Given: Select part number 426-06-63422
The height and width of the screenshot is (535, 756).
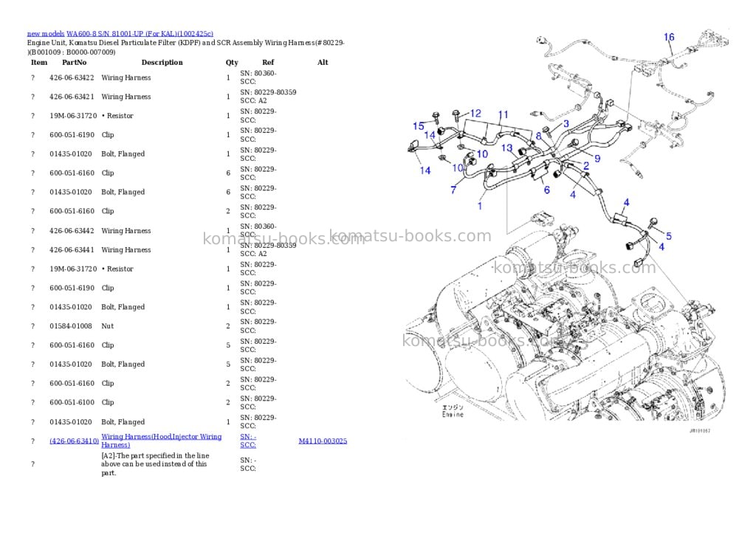Looking at the screenshot, I should pos(72,77).
